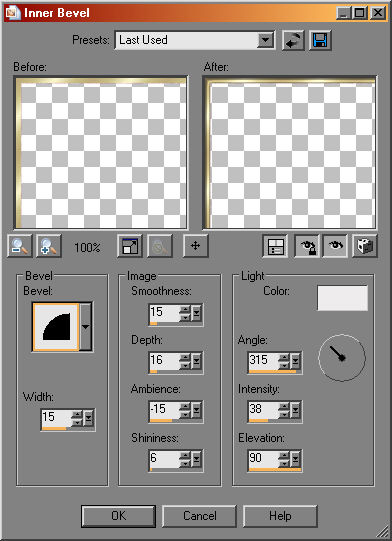Zoom in the preview with plus magnifier

point(49,246)
